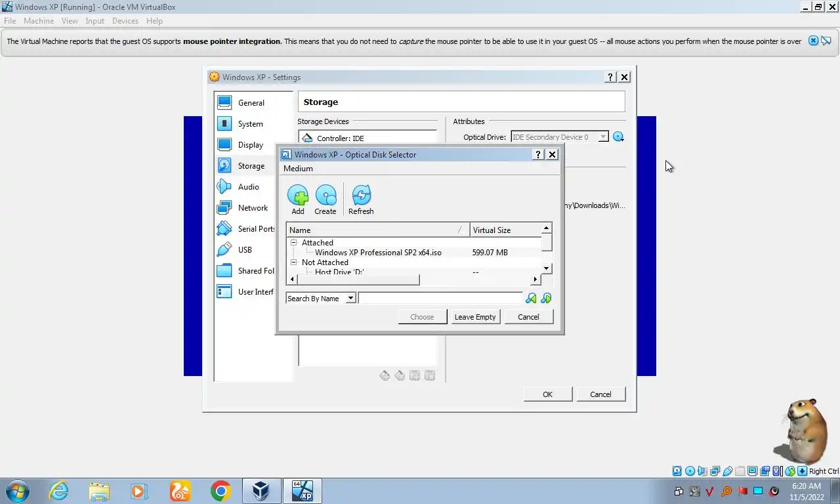Click Cancel in the Settings window
The image size is (840, 504).
[600, 394]
